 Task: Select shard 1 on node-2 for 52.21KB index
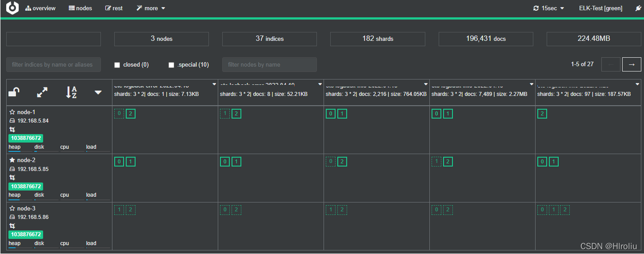(x=236, y=162)
